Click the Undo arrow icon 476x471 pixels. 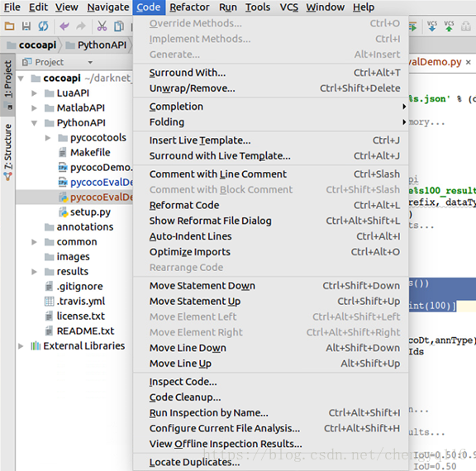pyautogui.click(x=64, y=26)
